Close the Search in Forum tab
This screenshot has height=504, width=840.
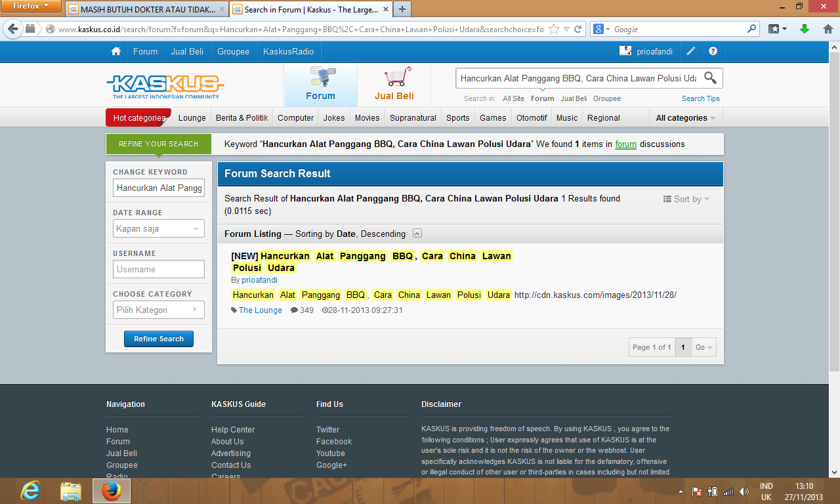(385, 10)
